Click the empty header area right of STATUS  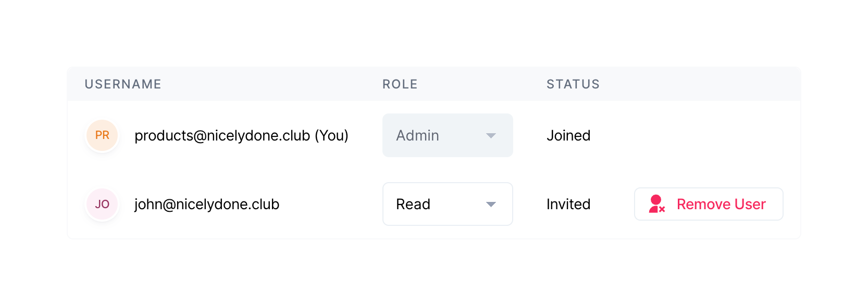click(703, 84)
